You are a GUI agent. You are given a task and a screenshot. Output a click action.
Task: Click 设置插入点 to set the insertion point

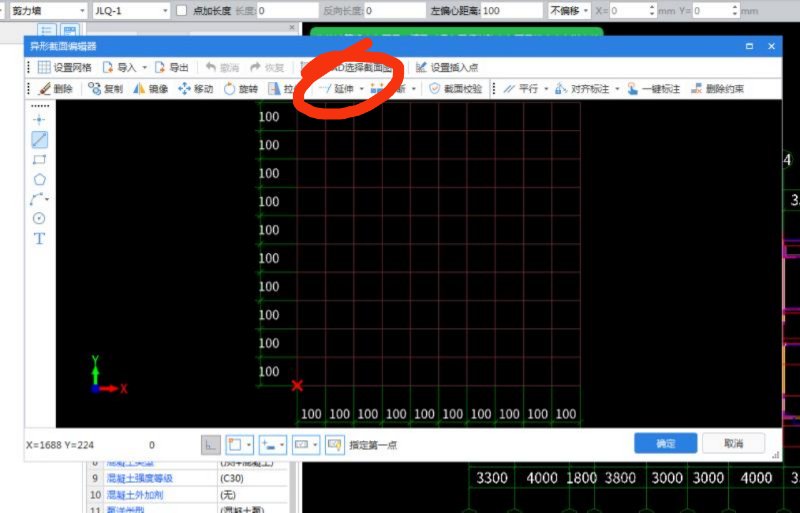coord(446,67)
